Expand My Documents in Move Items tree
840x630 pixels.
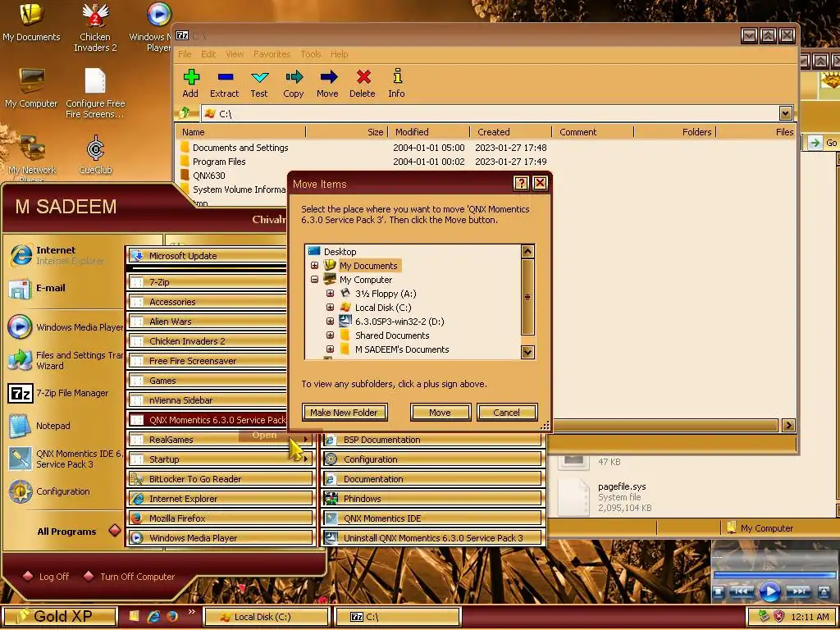click(315, 266)
